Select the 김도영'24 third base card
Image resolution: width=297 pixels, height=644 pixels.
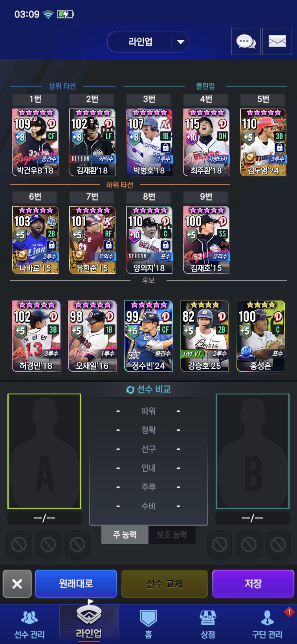coord(263,142)
